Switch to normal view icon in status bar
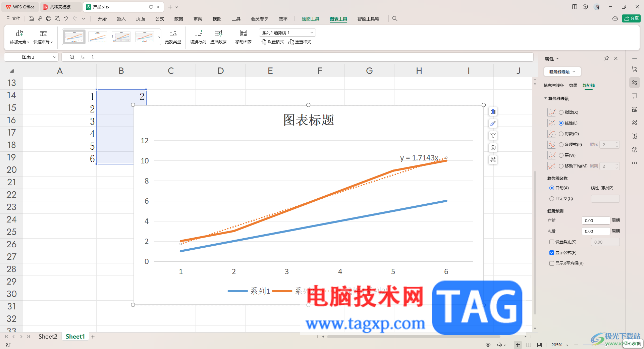The image size is (644, 349). (x=518, y=345)
